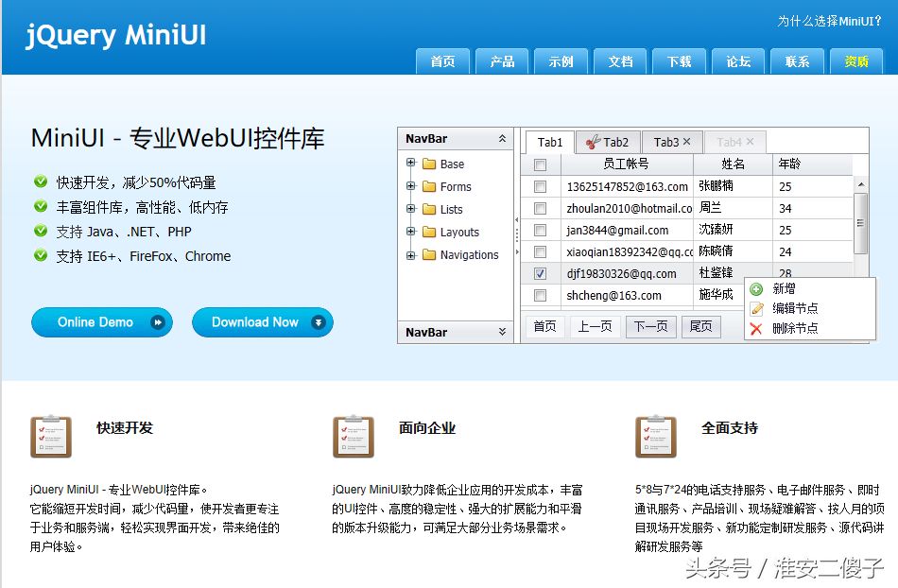This screenshot has height=588, width=898.
Task: Expand the Base tree node
Action: point(410,163)
